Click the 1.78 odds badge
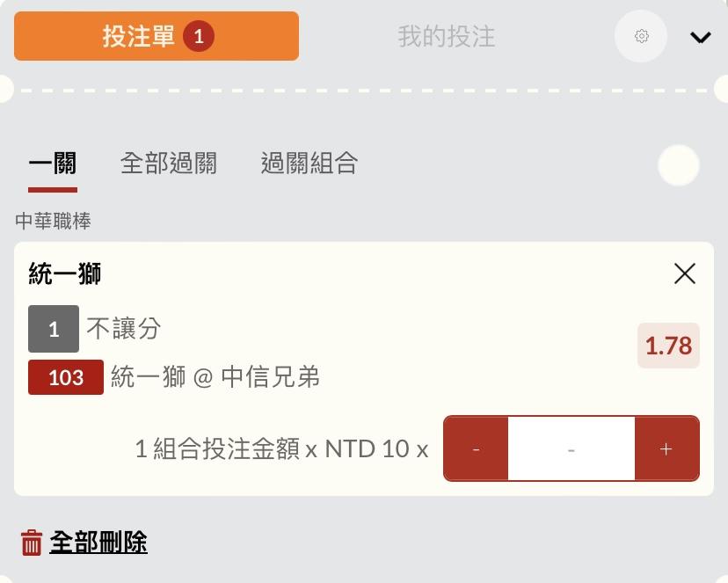The height and width of the screenshot is (583, 728). tap(668, 346)
